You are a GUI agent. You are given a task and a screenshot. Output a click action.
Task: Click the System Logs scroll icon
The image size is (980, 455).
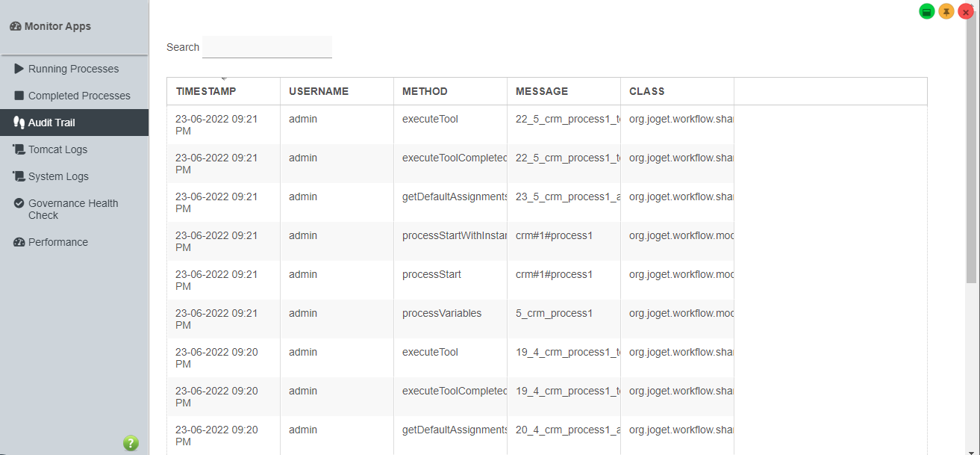[x=19, y=176]
